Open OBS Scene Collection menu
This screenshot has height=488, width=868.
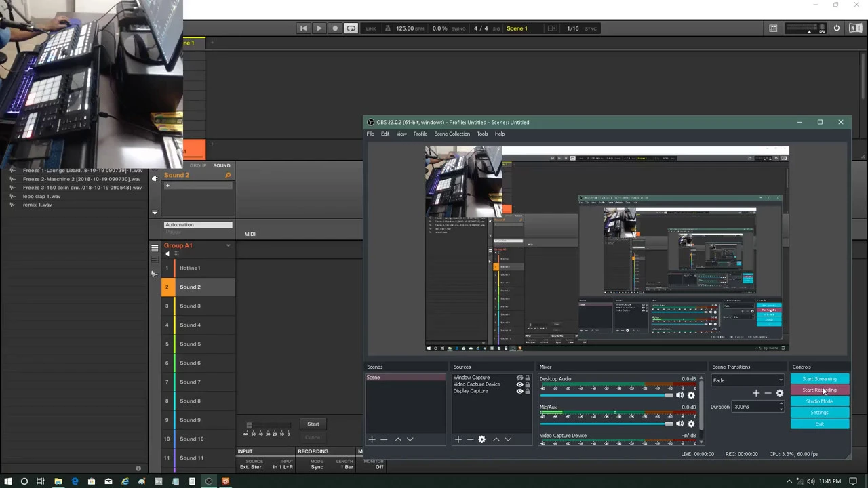pyautogui.click(x=452, y=134)
